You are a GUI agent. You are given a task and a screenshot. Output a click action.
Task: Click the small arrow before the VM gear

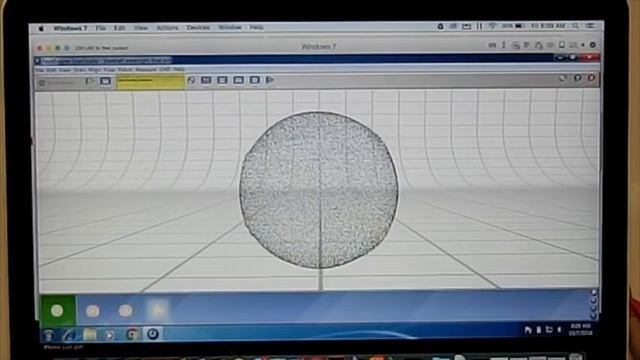(x=583, y=45)
